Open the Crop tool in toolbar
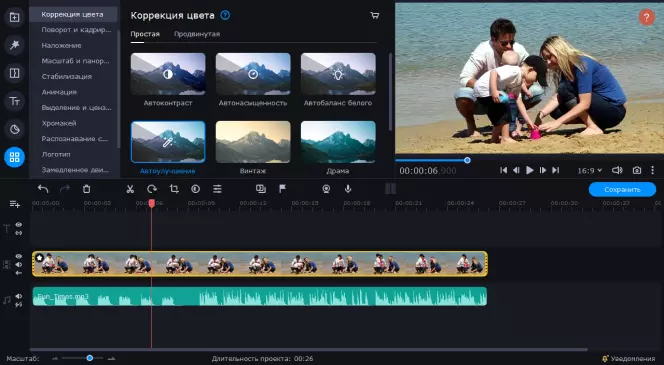 174,189
